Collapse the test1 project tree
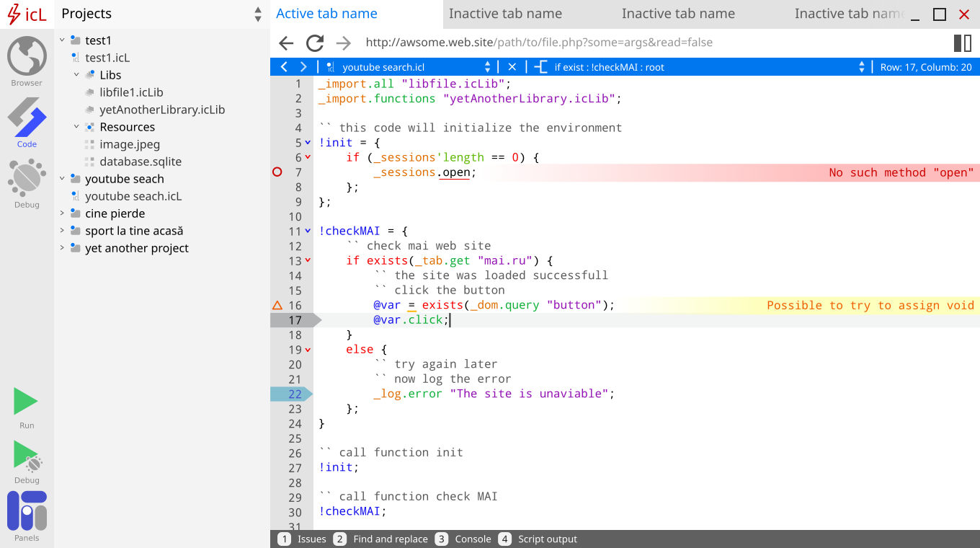Viewport: 980px width, 548px height. [x=62, y=40]
